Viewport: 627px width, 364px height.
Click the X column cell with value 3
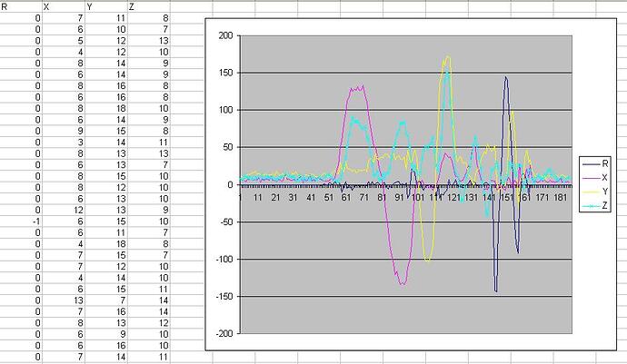coord(64,143)
